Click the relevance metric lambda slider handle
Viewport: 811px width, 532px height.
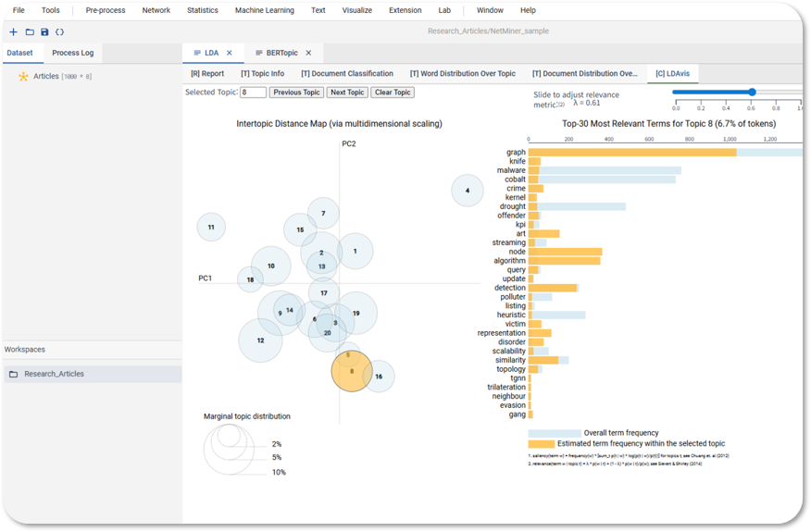pyautogui.click(x=752, y=92)
